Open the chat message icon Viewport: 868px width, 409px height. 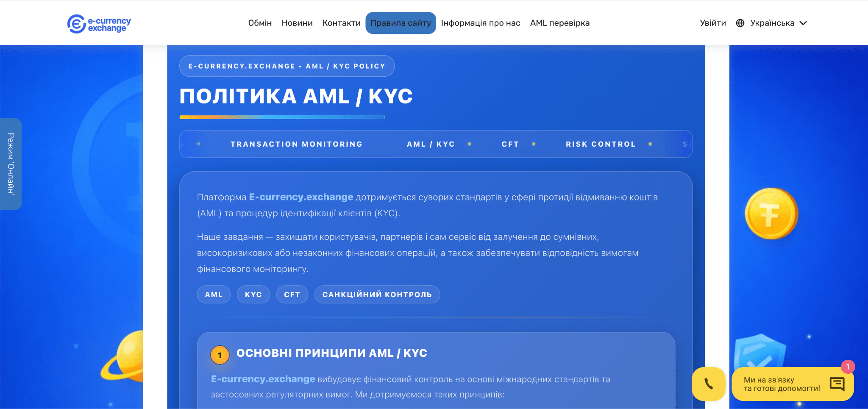(x=837, y=384)
